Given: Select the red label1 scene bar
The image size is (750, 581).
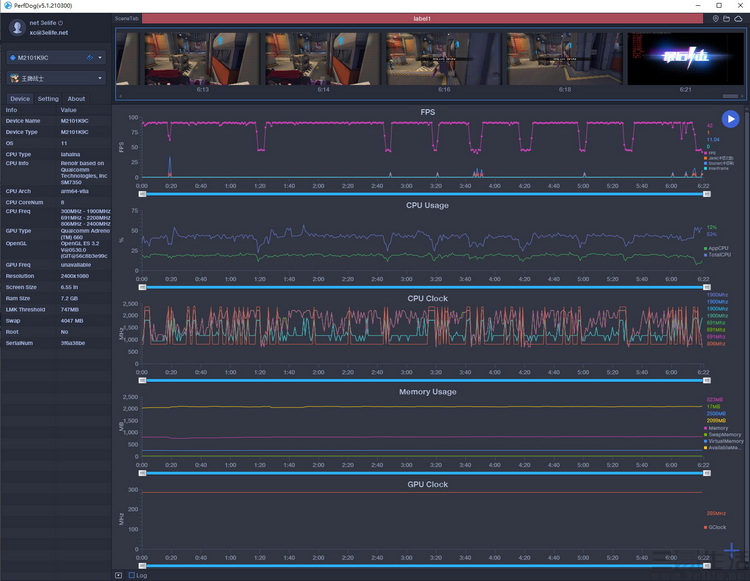Looking at the screenshot, I should tap(422, 19).
